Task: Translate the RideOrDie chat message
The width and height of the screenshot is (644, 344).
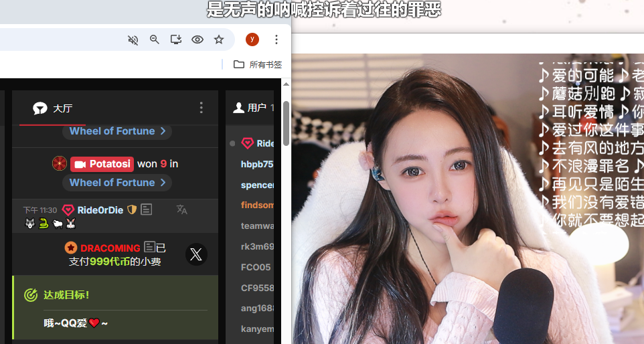Action: coord(181,209)
